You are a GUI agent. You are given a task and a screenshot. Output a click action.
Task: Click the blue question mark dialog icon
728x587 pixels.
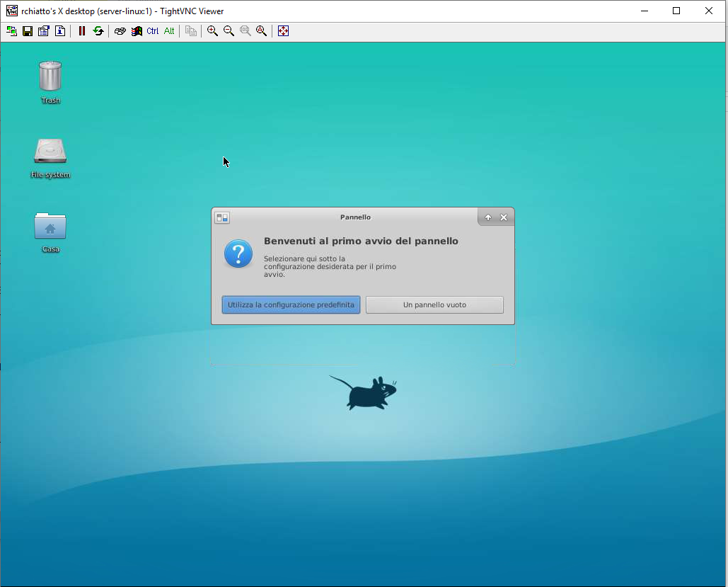click(x=238, y=253)
